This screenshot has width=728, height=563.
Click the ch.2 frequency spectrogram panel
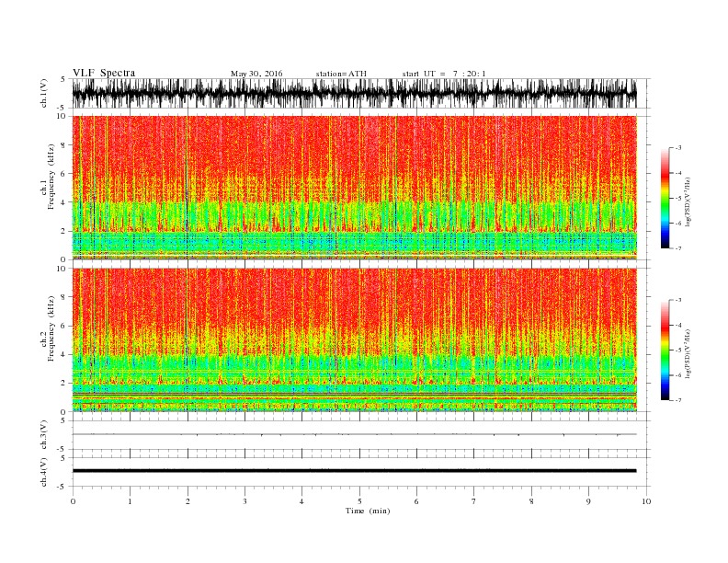click(x=354, y=340)
